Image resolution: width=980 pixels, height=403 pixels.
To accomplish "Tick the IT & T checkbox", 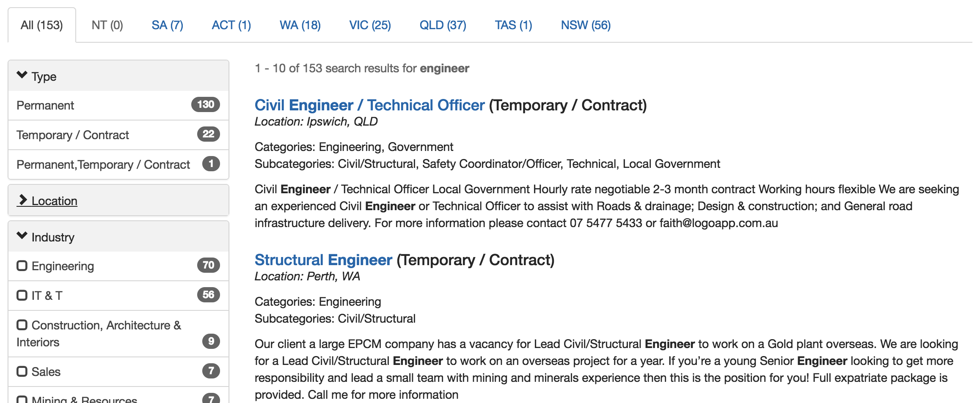I will click(x=22, y=296).
